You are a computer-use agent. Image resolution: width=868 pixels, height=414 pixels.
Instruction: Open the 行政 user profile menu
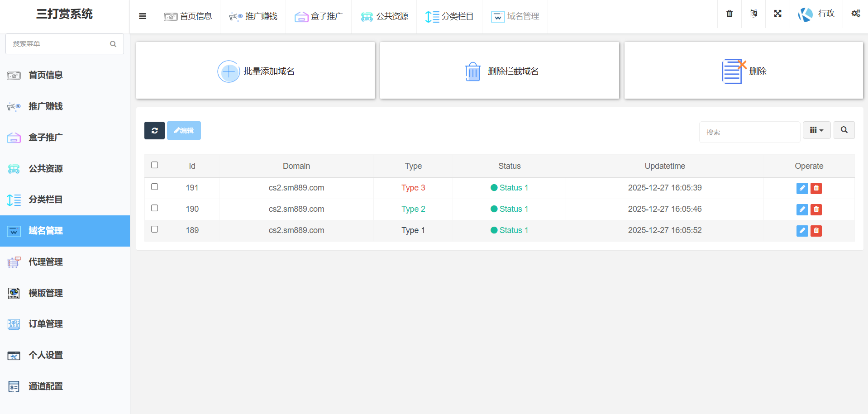[x=816, y=14]
